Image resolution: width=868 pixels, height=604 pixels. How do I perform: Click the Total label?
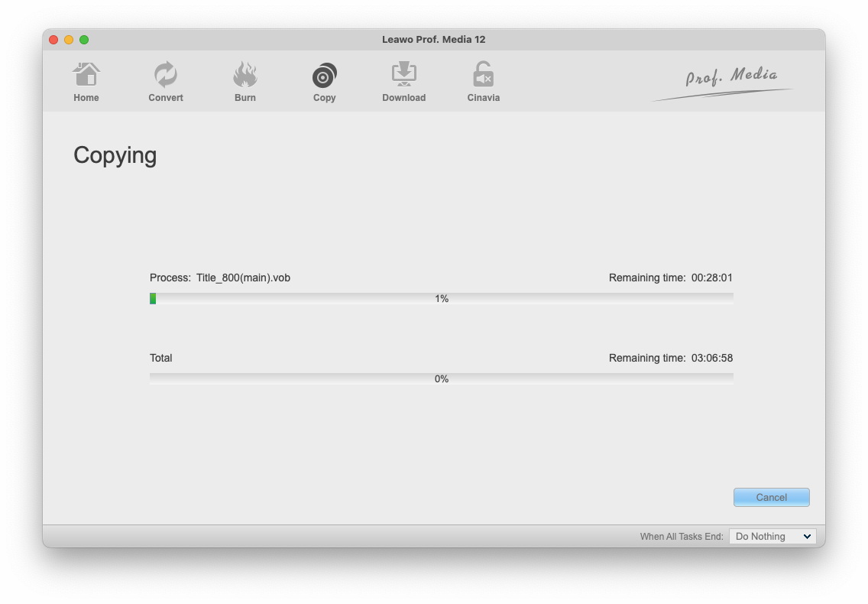160,358
